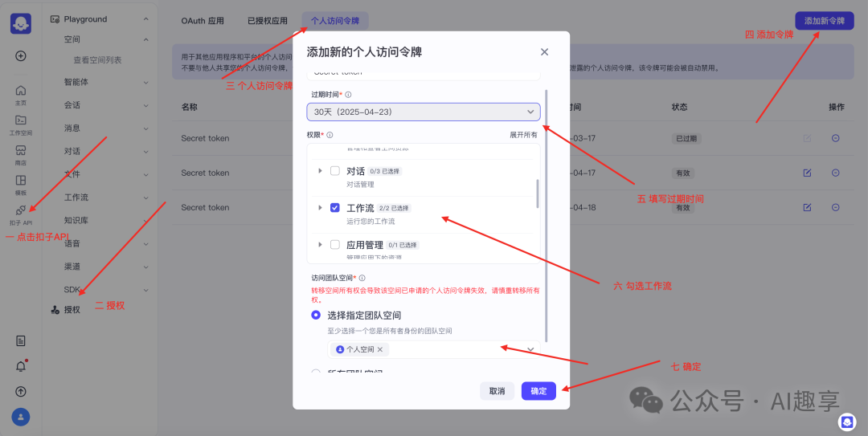Open the team space selection dropdown
This screenshot has height=436, width=868.
(x=433, y=350)
